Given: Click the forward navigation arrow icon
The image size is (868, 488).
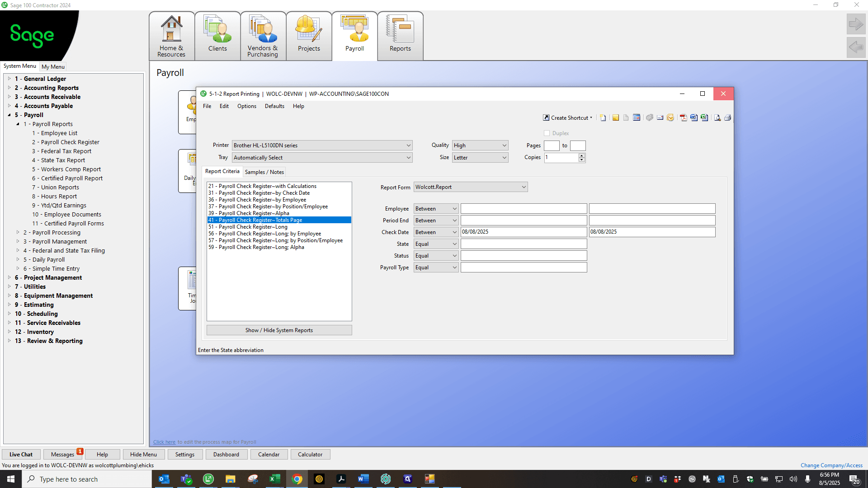Looking at the screenshot, I should (x=856, y=24).
